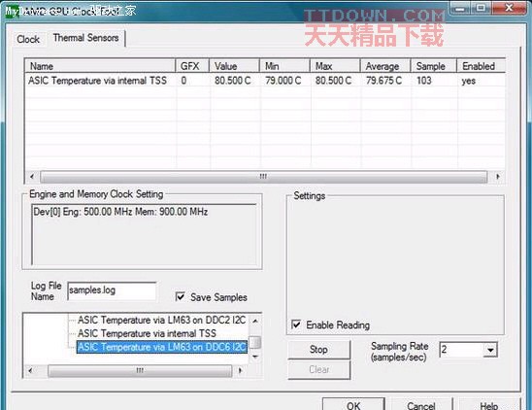The width and height of the screenshot is (532, 410).
Task: Open the Sampling Rate dropdown
Action: tap(490, 350)
